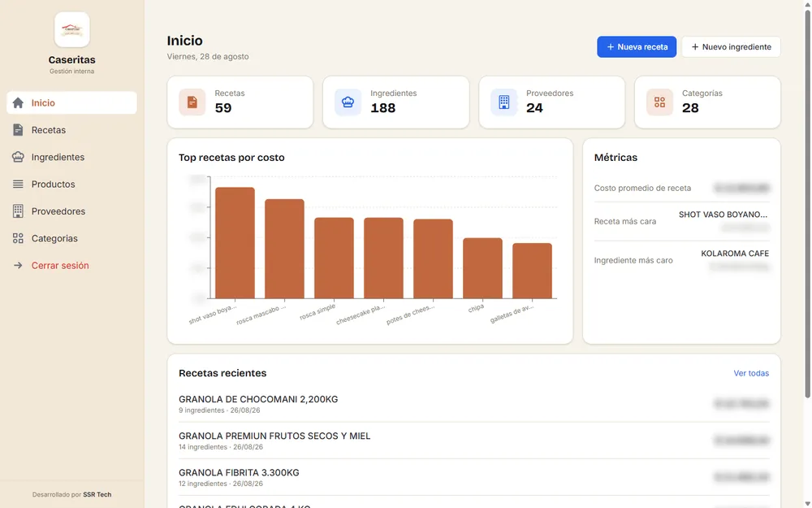Click the rosca mascabo chart bar

[284, 249]
